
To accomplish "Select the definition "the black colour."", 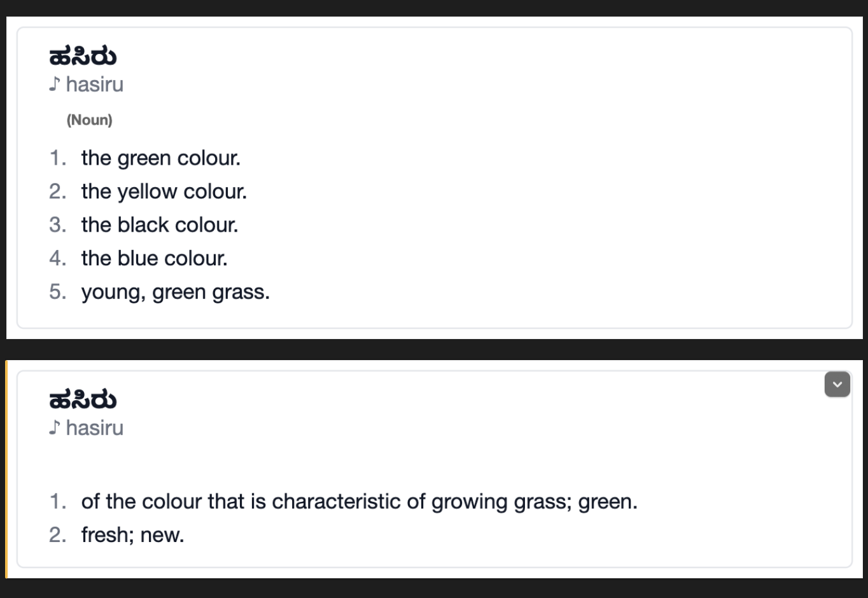I will [x=160, y=225].
